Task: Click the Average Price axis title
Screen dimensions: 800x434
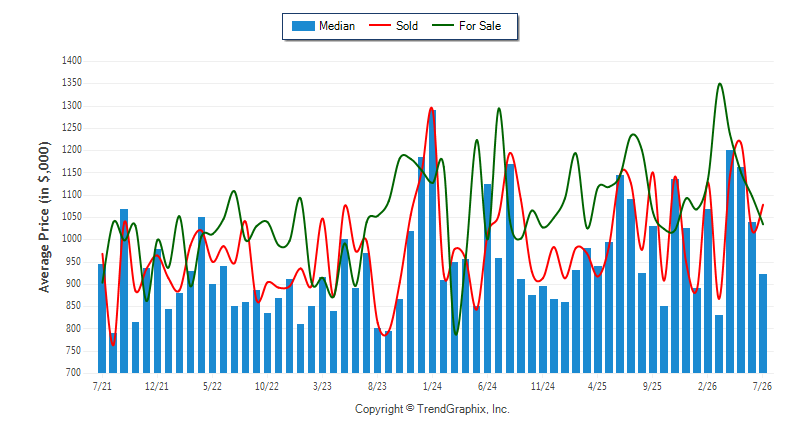Action: click(x=44, y=217)
